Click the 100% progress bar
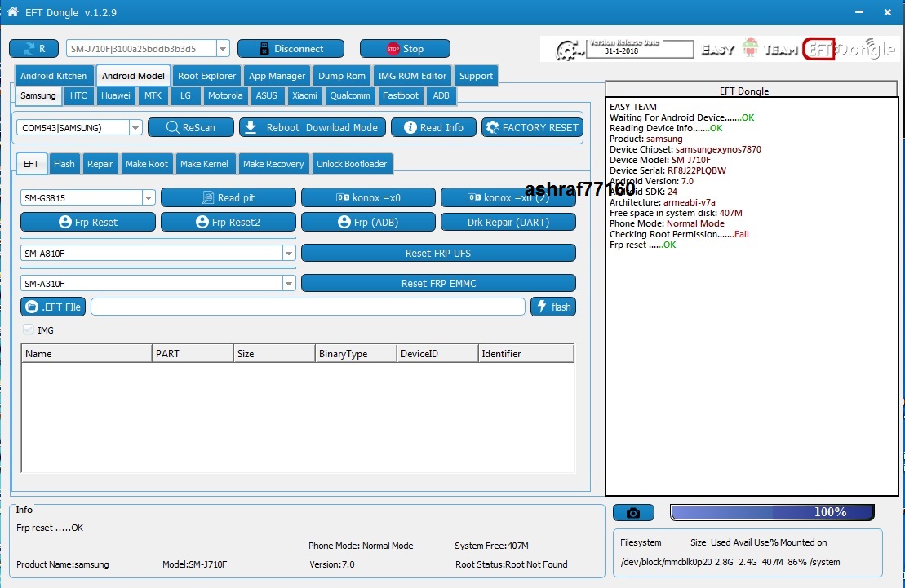Viewport: 905px width, 588px height. tap(772, 512)
